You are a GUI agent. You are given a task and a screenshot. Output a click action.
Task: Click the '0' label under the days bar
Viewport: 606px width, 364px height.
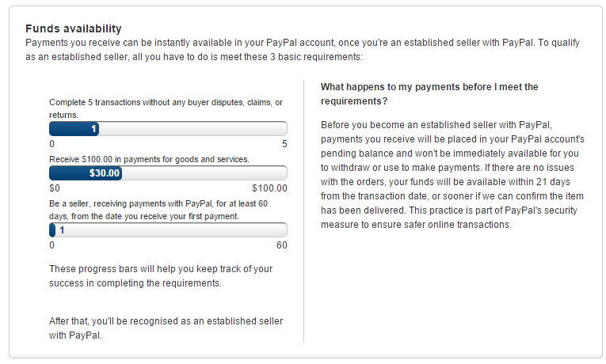[51, 245]
